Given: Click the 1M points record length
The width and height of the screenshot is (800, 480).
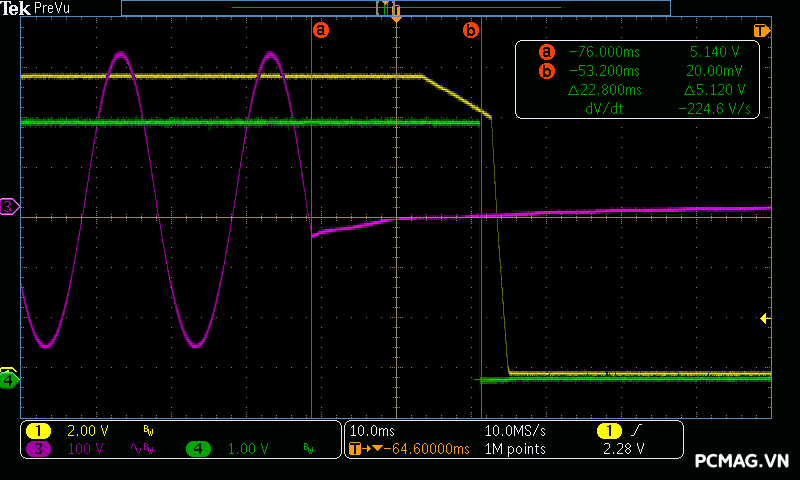Looking at the screenshot, I should click(x=516, y=449).
